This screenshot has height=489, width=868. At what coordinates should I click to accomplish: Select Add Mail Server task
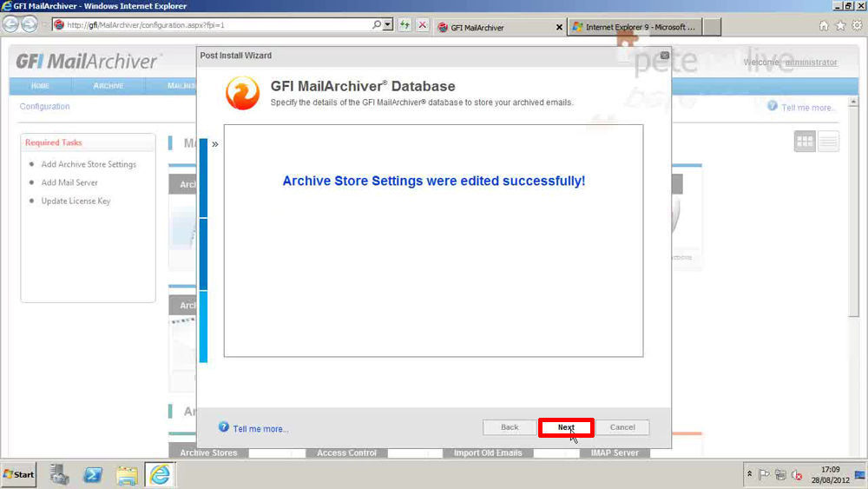click(69, 182)
